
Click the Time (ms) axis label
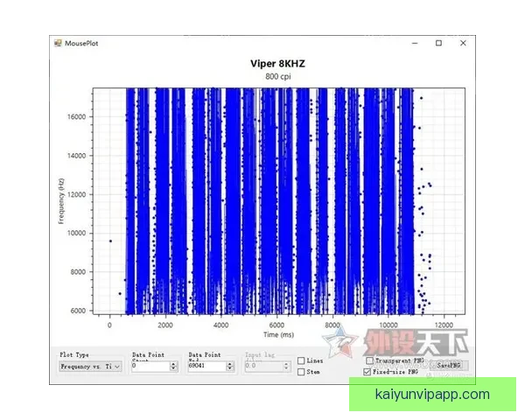(278, 334)
